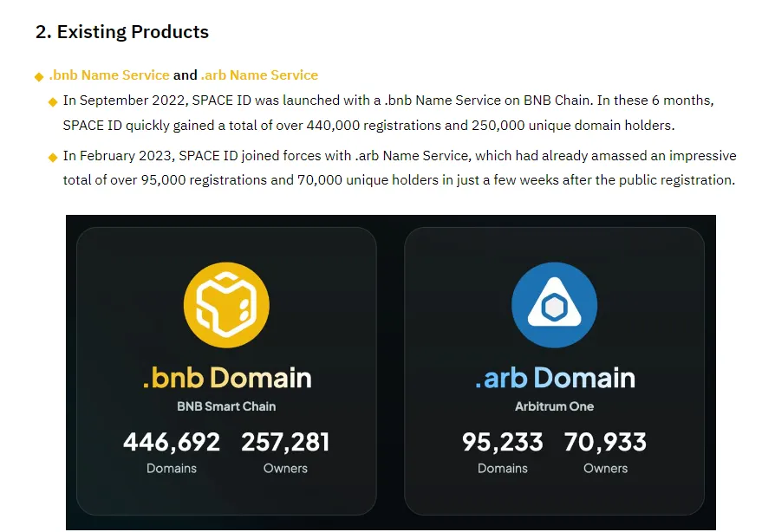Click the 'Domains' label under 95,233
Image resolution: width=762 pixels, height=532 pixels.
pyautogui.click(x=503, y=469)
